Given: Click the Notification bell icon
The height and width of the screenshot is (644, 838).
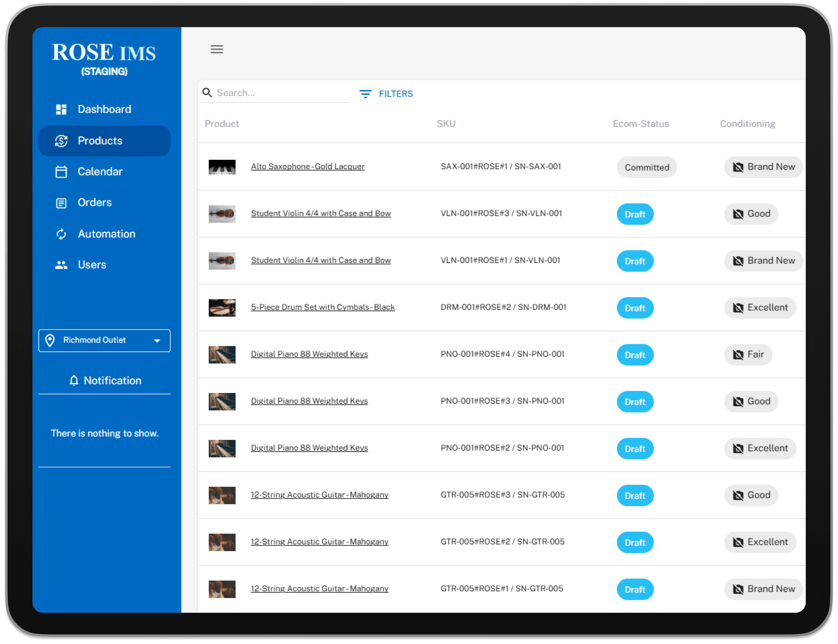Looking at the screenshot, I should [x=74, y=380].
